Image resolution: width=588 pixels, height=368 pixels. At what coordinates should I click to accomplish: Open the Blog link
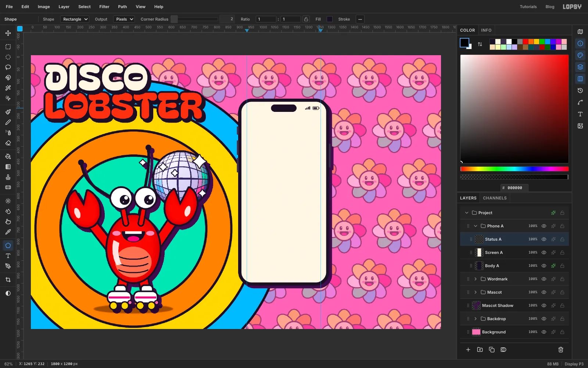[x=550, y=7]
